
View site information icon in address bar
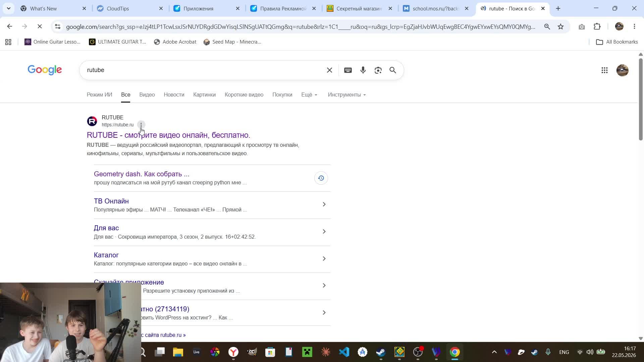click(x=58, y=26)
